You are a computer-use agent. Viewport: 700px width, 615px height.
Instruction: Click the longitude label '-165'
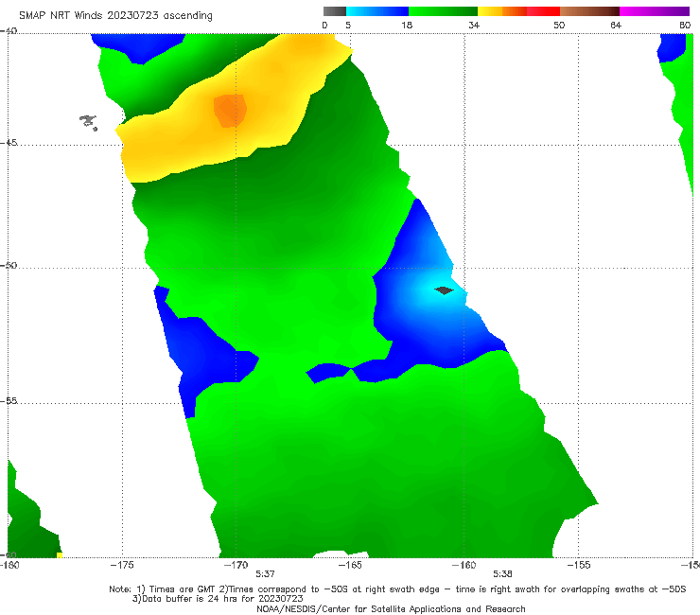350,565
